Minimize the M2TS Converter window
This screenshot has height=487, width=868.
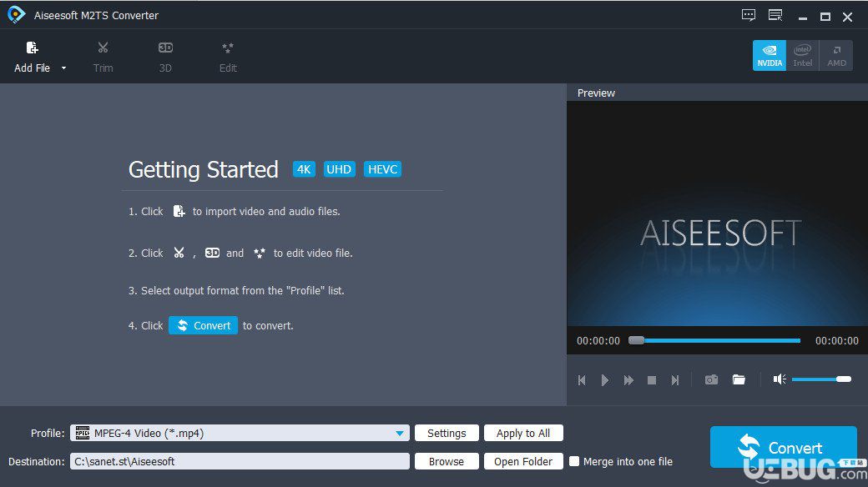pos(803,18)
